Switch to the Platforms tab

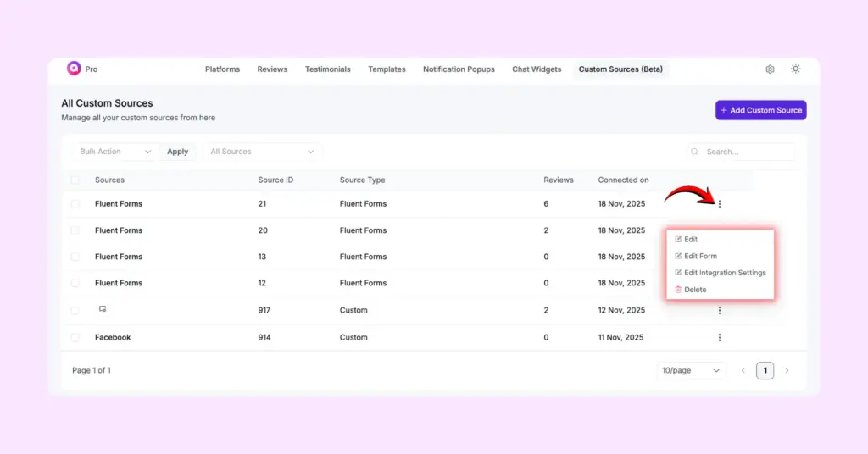223,69
